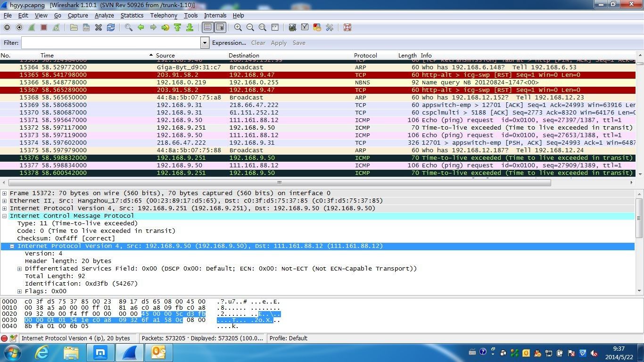Sort packets by Protocol column header

(x=365, y=56)
